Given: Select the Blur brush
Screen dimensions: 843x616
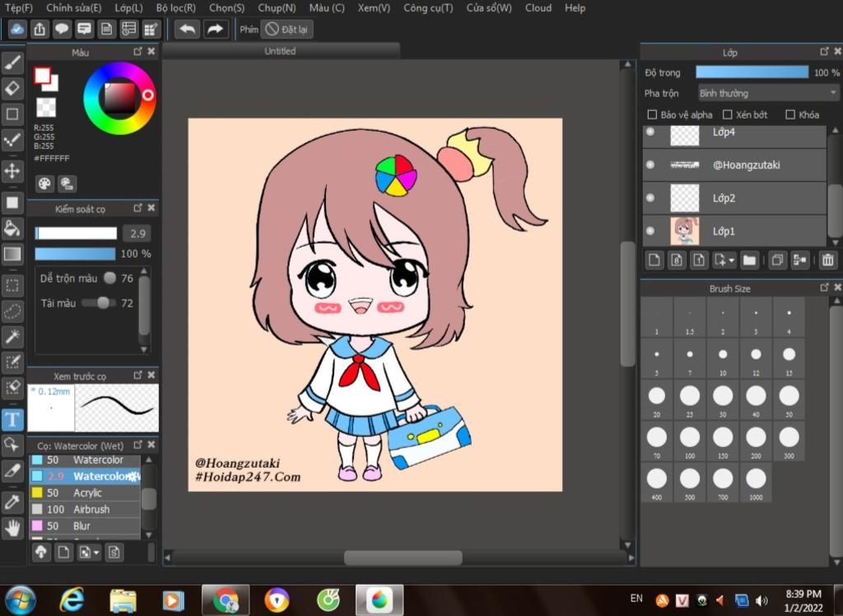Looking at the screenshot, I should click(85, 526).
